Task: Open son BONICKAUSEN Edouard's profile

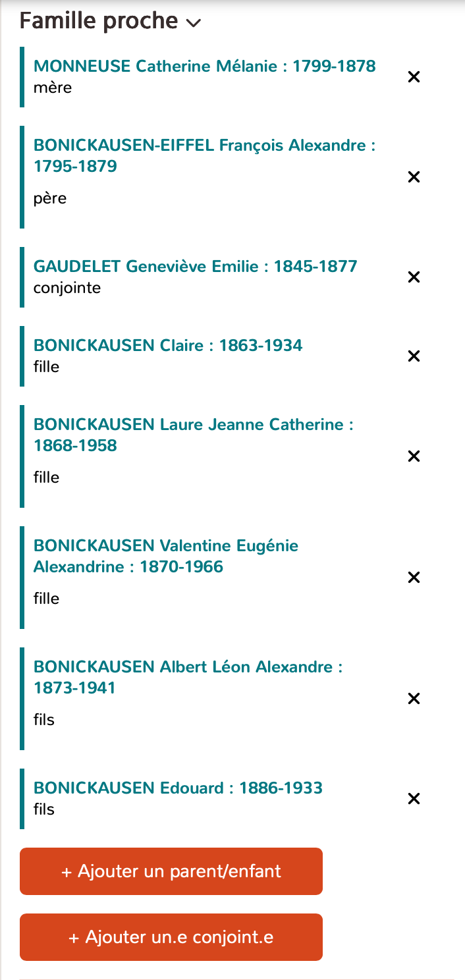Action: point(178,788)
